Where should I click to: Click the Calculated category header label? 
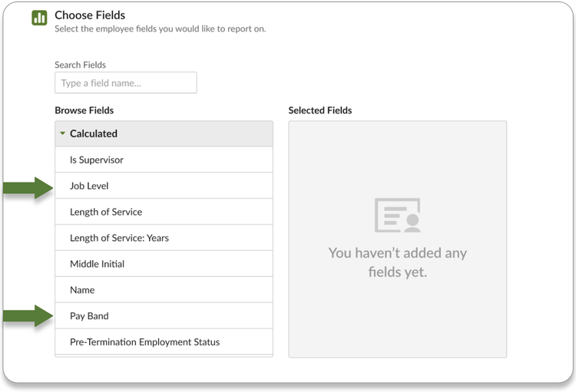(94, 133)
